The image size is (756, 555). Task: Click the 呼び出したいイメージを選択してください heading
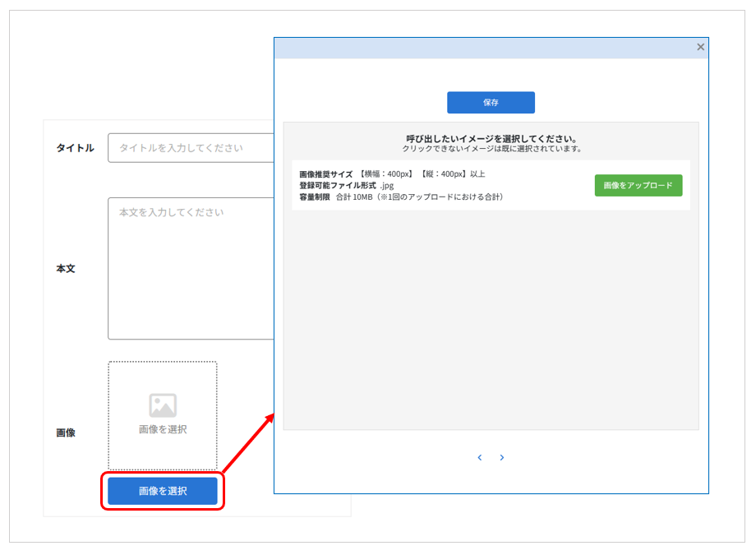point(491,139)
